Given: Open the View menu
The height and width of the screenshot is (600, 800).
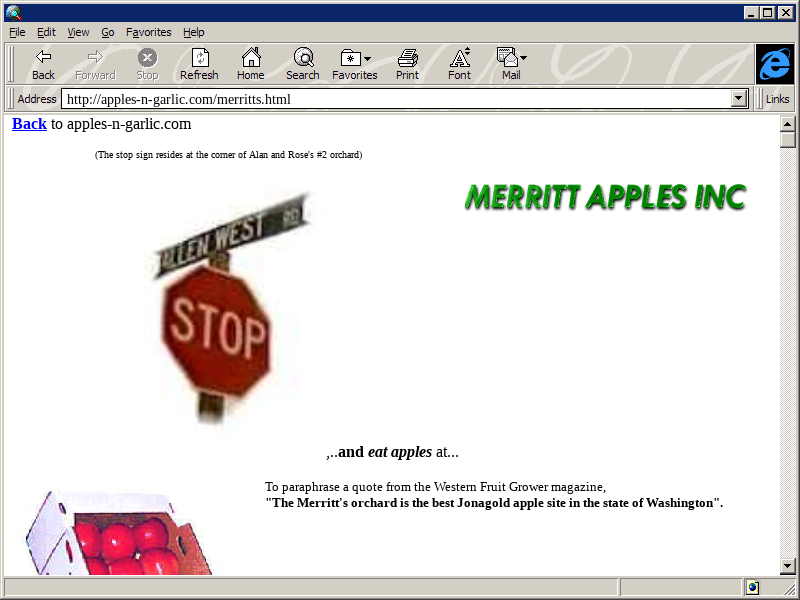Looking at the screenshot, I should (x=78, y=32).
